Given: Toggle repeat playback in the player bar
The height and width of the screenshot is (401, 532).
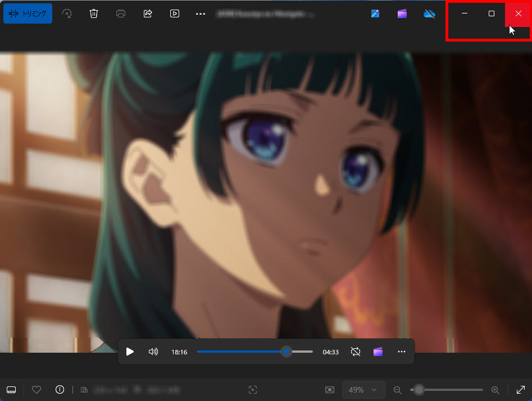Looking at the screenshot, I should (355, 352).
